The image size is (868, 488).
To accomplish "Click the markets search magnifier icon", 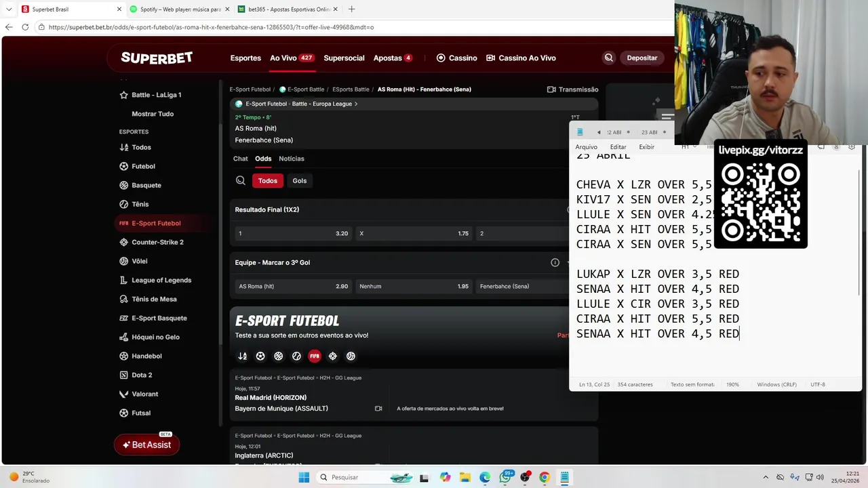I will 241,181.
